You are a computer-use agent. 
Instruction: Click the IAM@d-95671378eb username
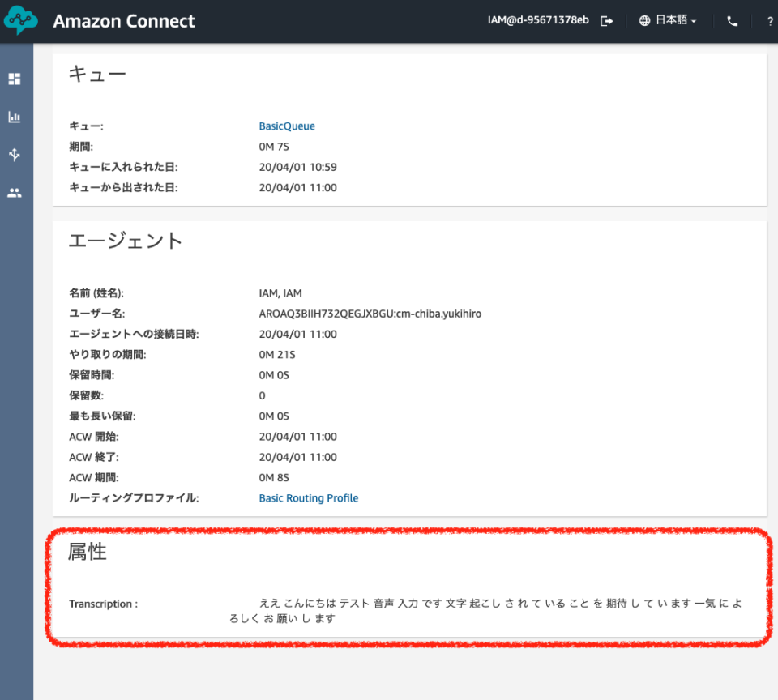(538, 20)
